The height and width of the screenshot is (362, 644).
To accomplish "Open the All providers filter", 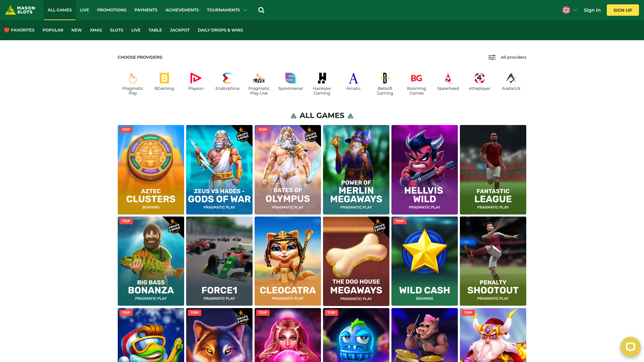I will pos(506,57).
